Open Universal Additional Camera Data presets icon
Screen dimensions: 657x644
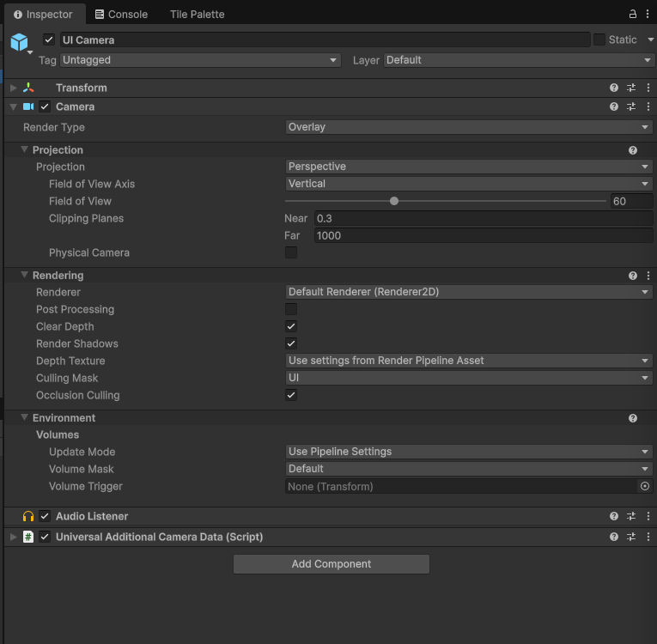point(631,538)
